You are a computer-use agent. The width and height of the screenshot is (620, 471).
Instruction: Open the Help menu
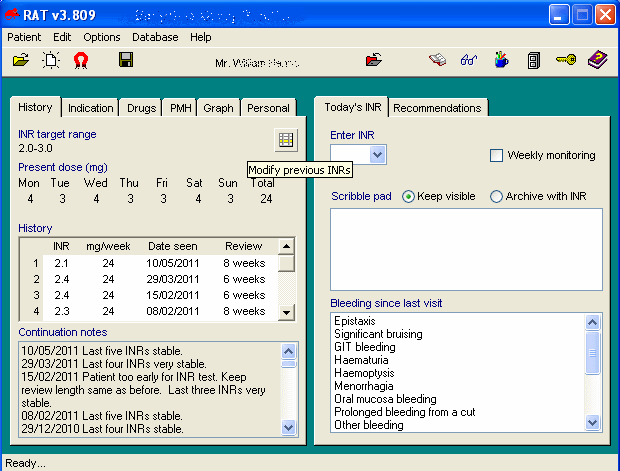[x=200, y=37]
